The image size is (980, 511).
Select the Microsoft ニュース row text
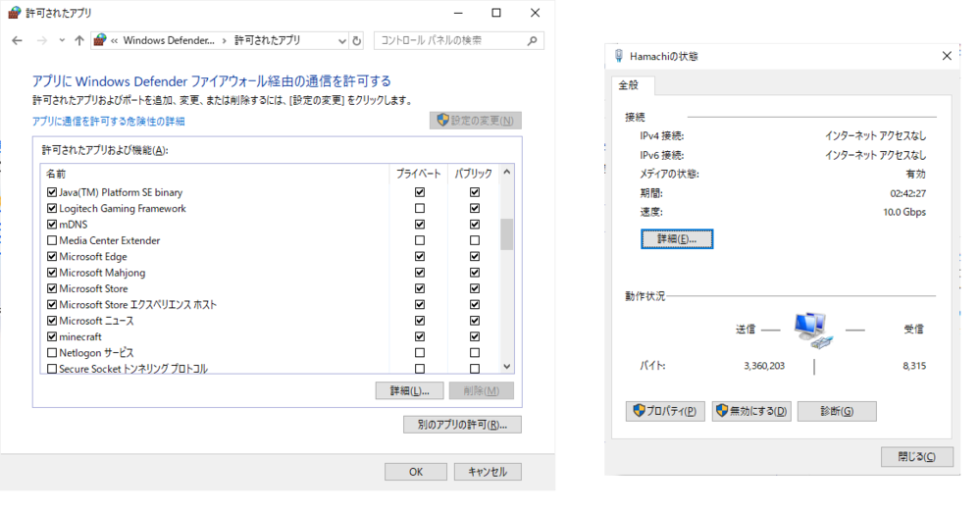click(96, 321)
